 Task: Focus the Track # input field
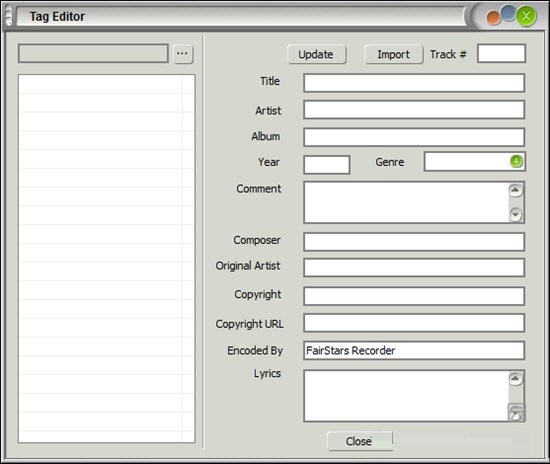click(x=501, y=54)
